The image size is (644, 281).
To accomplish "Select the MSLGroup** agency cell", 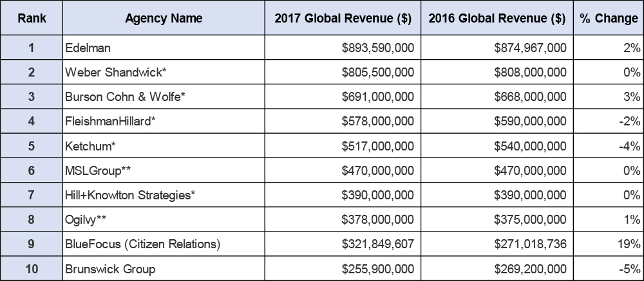I will [99, 170].
